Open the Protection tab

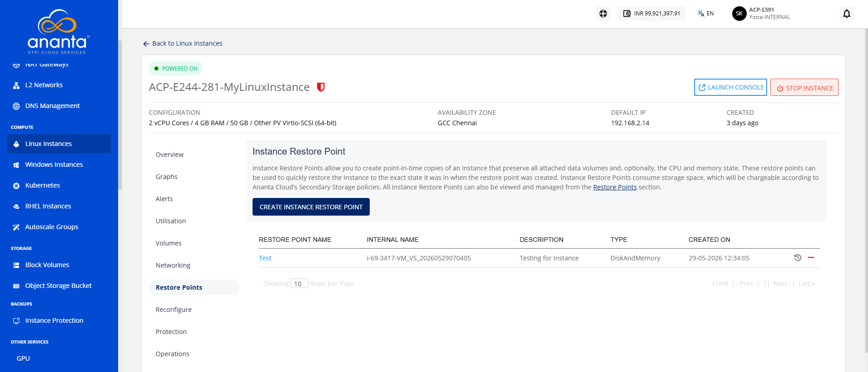click(x=171, y=332)
